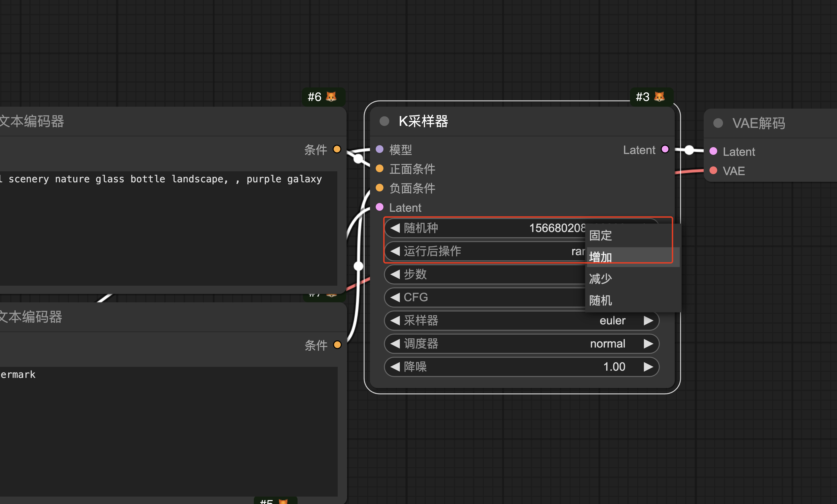Click the red VAE input socket on VAE解码
Viewport: 837px width, 504px height.
click(713, 170)
